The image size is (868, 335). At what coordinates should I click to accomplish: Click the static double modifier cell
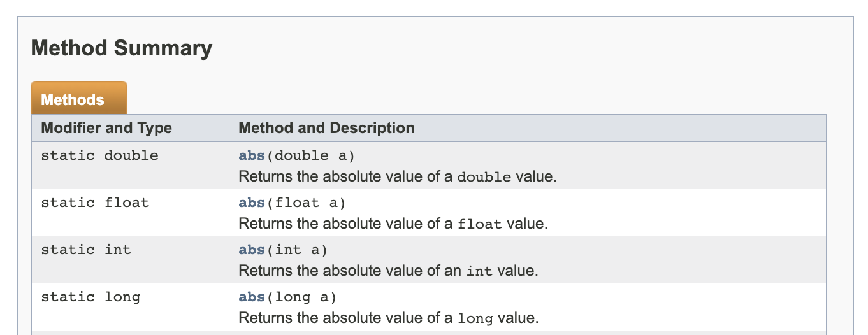(99, 155)
